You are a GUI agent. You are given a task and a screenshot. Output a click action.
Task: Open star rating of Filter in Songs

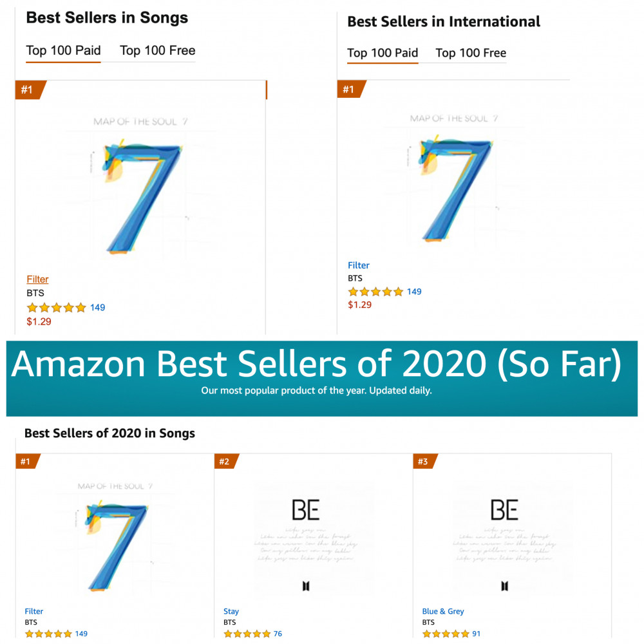(x=57, y=308)
